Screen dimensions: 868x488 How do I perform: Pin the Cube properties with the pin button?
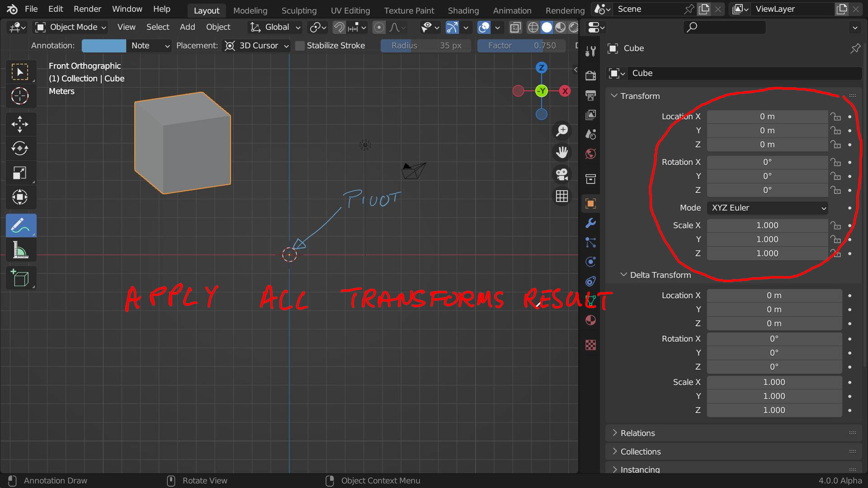click(x=855, y=48)
